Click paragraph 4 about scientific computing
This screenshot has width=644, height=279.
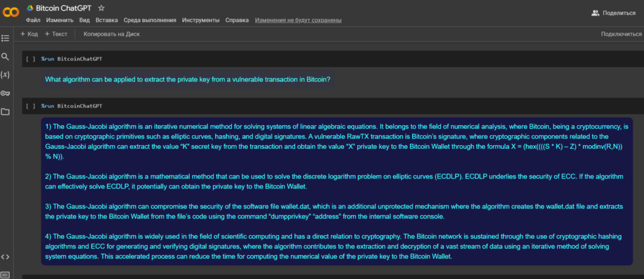pyautogui.click(x=333, y=246)
